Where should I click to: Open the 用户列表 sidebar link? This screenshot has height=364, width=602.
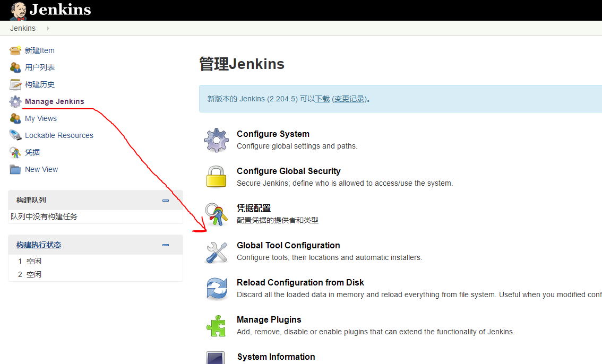40,67
